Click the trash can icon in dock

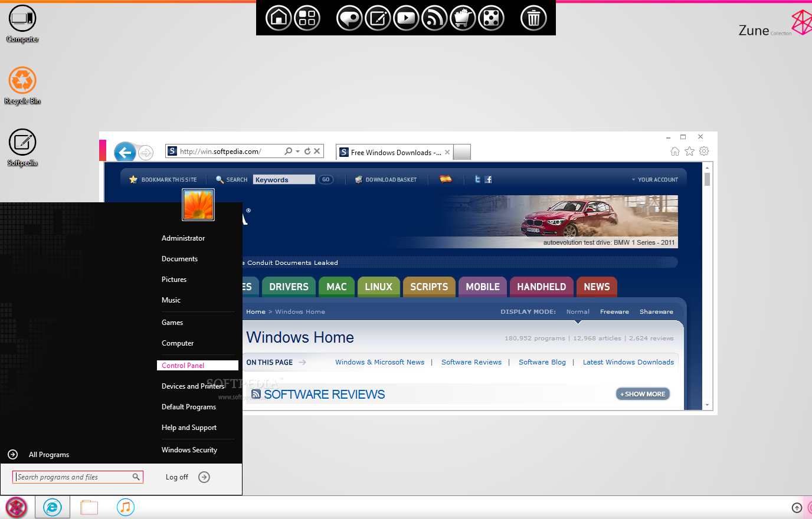pos(533,18)
